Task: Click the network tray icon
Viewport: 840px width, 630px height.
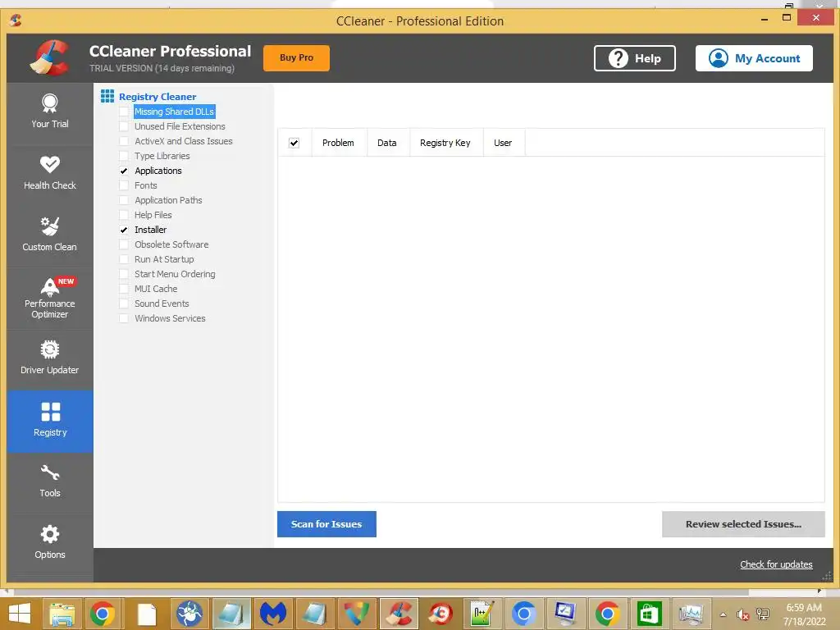Action: click(763, 614)
